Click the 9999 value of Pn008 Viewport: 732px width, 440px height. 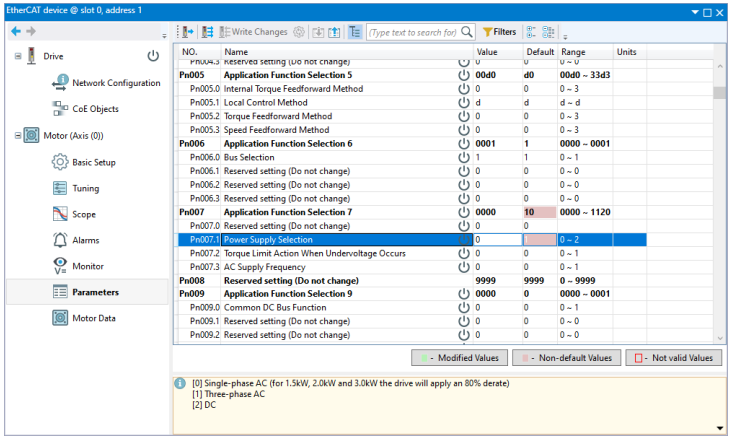point(486,280)
